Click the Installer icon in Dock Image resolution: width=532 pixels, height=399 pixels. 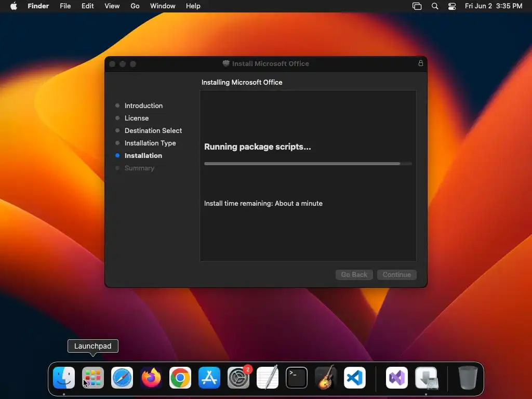(x=426, y=377)
